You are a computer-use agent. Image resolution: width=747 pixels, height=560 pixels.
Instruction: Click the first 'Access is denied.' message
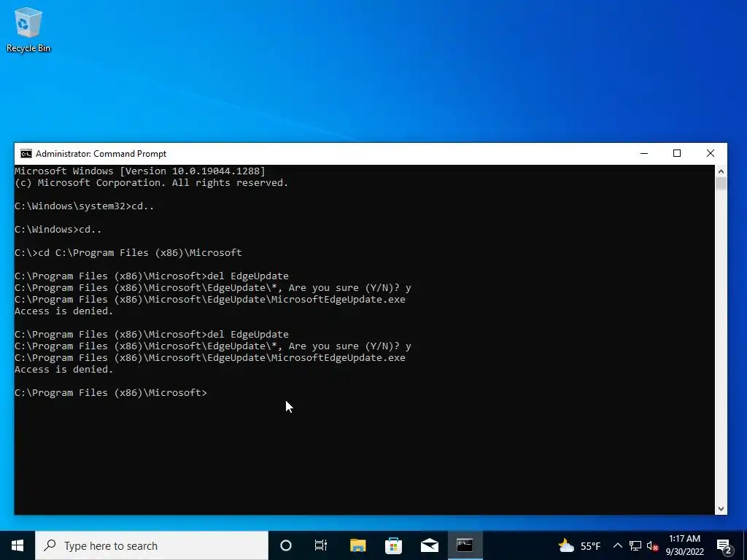(64, 311)
